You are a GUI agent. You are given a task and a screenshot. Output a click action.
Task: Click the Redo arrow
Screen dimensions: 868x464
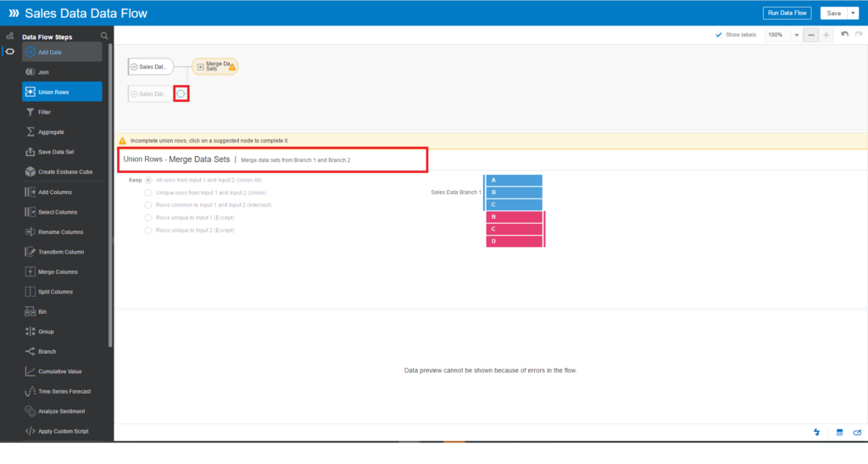tap(859, 34)
